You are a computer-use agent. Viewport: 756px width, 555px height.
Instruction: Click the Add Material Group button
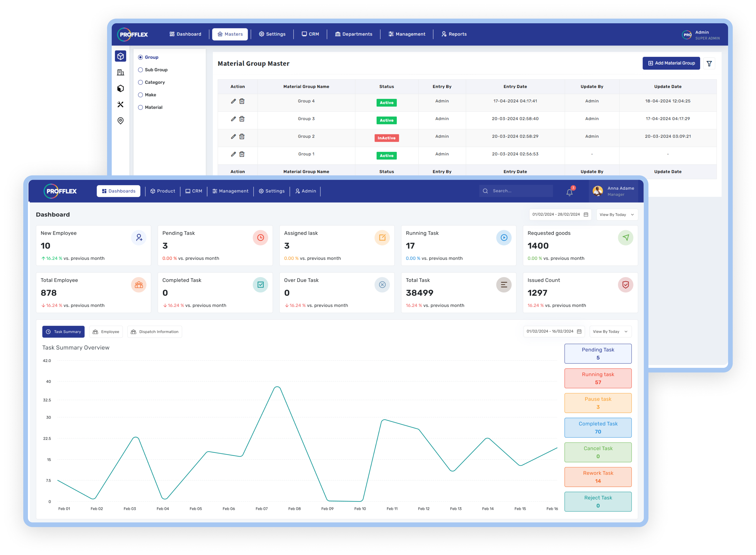(671, 63)
